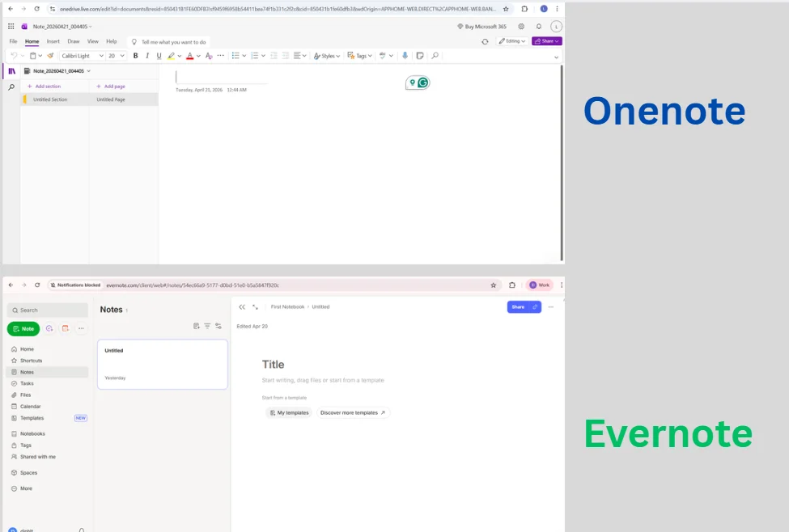Apply red font color in OneNote
Viewport: 789px width, 532px height.
pyautogui.click(x=189, y=56)
